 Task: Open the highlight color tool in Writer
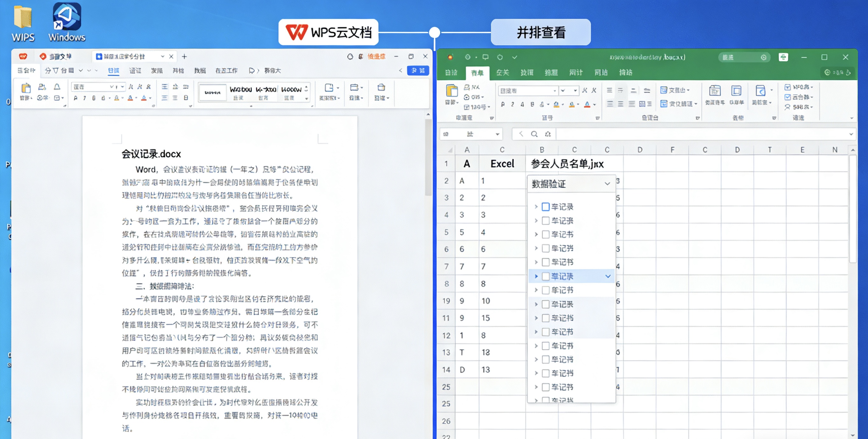(117, 98)
